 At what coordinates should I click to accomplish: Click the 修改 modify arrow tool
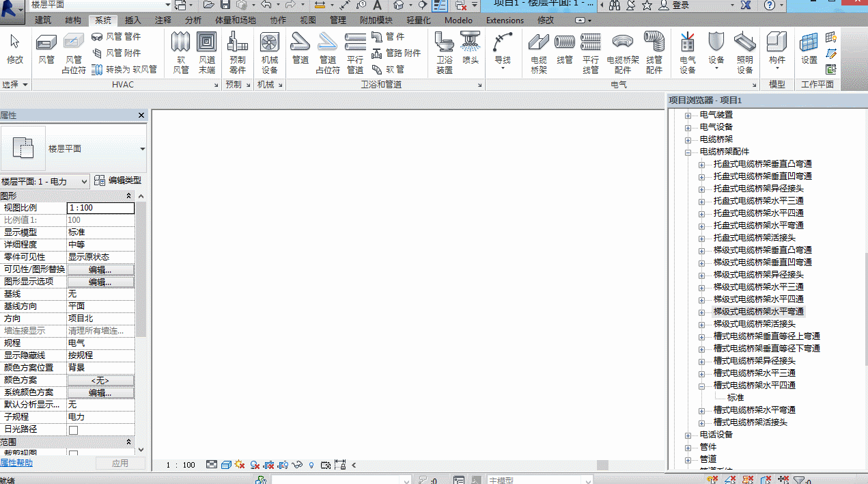[x=15, y=50]
